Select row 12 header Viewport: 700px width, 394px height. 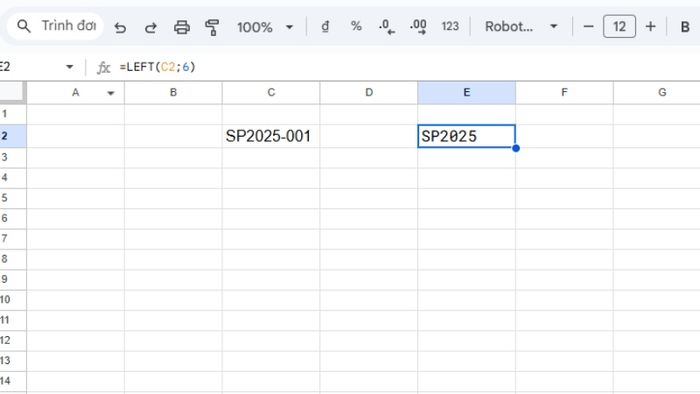point(13,340)
